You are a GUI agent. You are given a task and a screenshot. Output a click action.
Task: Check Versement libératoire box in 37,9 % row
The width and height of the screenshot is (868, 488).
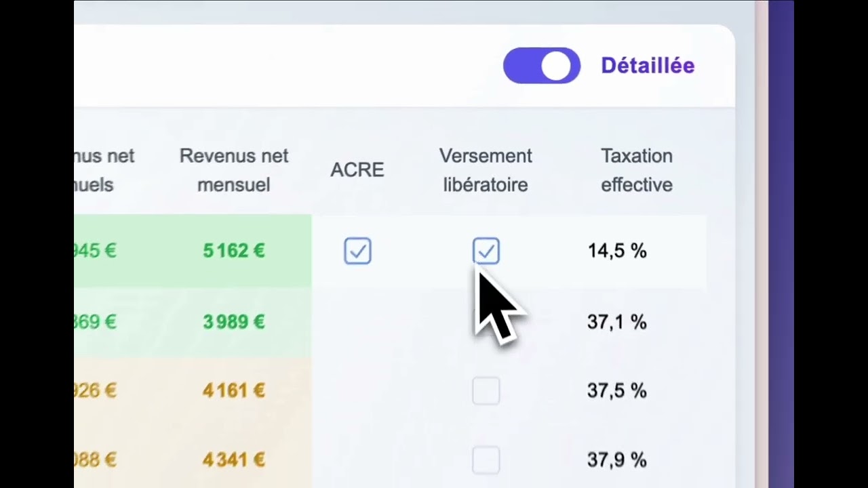[x=486, y=460]
